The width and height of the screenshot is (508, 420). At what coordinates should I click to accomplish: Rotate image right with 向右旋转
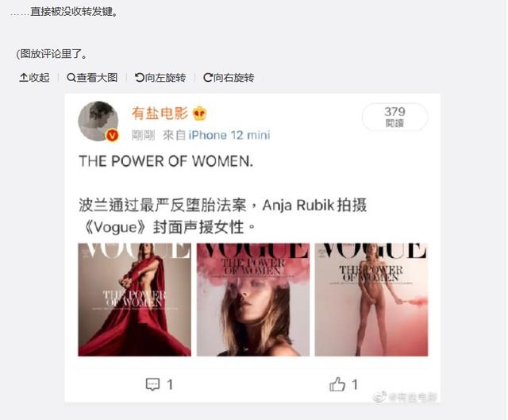(229, 78)
